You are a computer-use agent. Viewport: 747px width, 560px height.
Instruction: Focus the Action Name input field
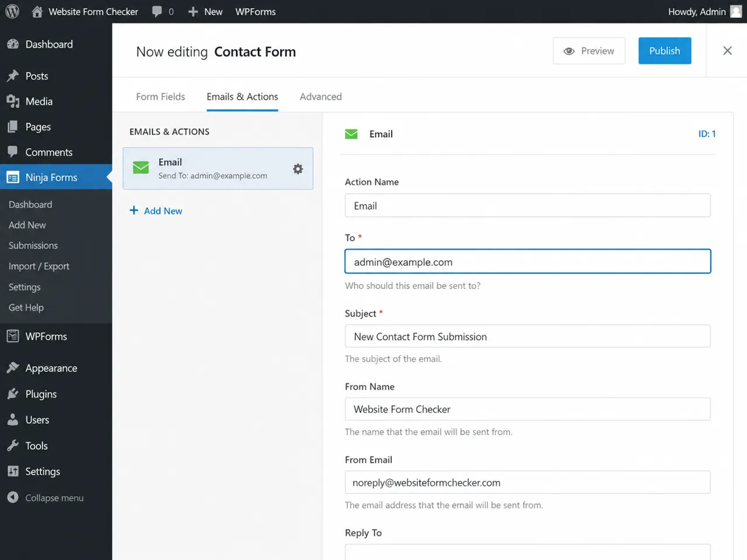(x=528, y=205)
